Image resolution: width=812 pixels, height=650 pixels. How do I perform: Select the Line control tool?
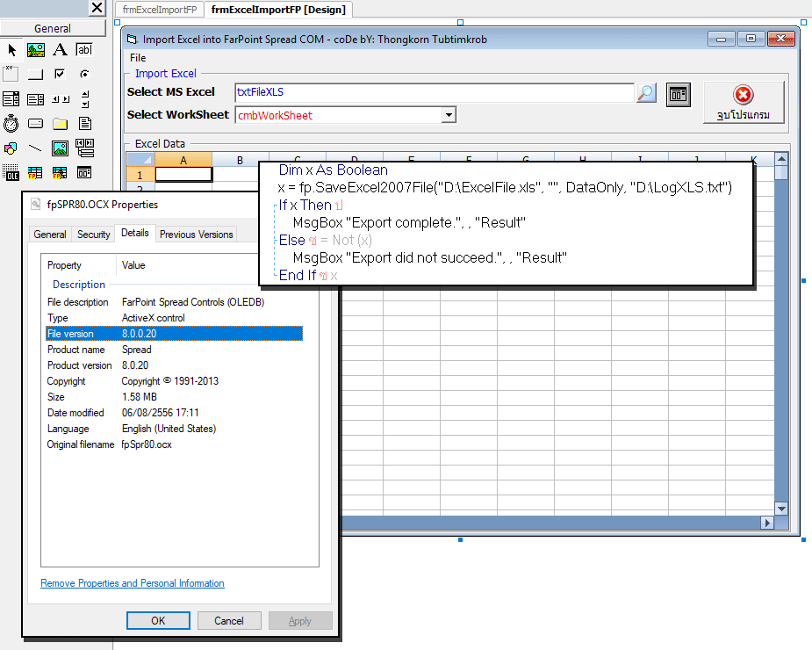click(35, 148)
